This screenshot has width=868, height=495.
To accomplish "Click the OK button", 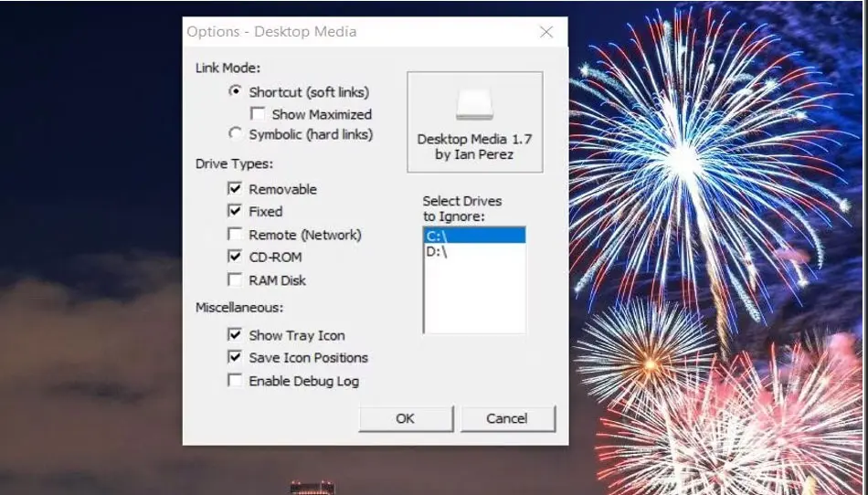I will tap(406, 418).
